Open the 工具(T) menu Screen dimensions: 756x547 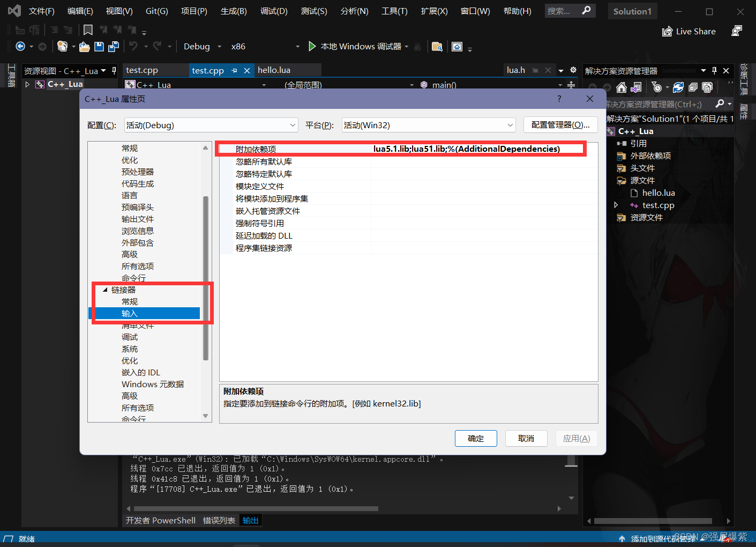(394, 11)
